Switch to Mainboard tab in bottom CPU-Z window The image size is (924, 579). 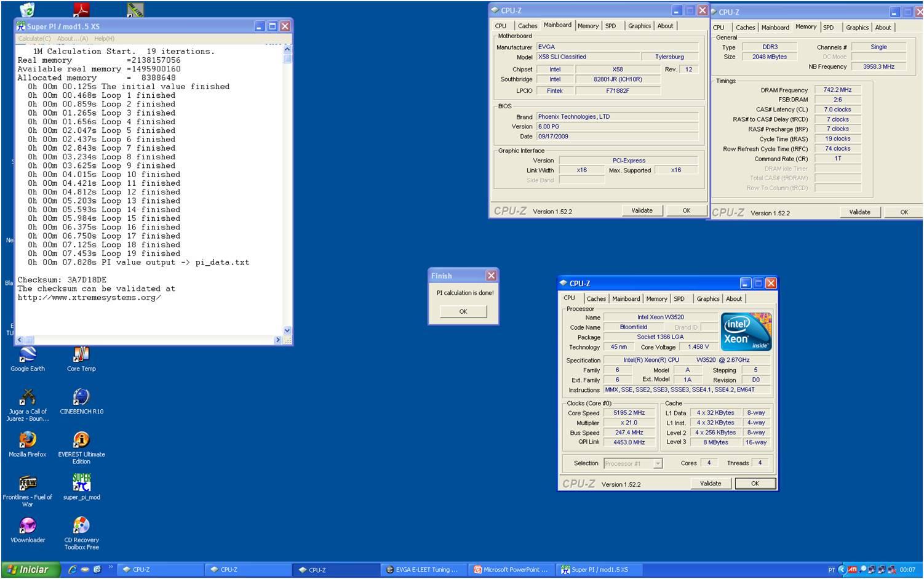(x=626, y=299)
